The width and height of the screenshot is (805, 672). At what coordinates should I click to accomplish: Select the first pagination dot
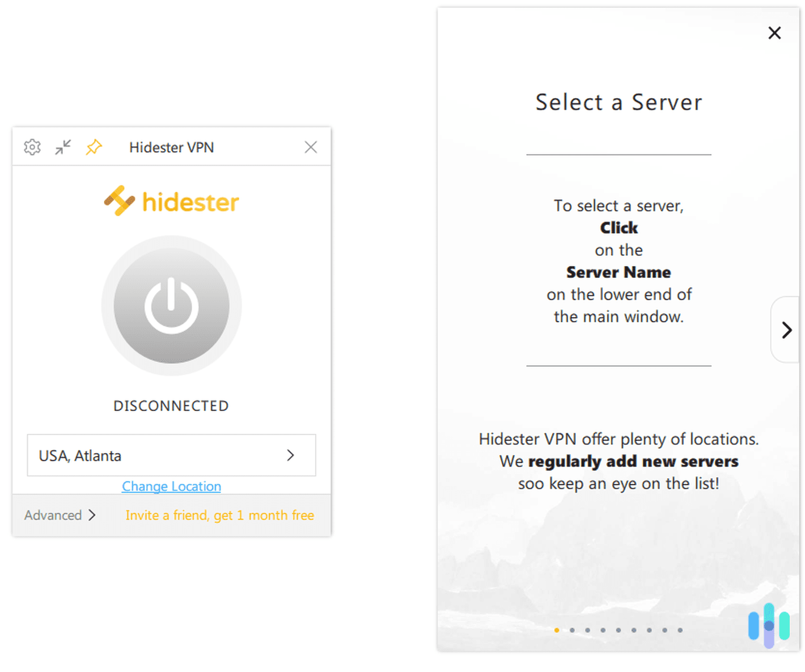557,630
